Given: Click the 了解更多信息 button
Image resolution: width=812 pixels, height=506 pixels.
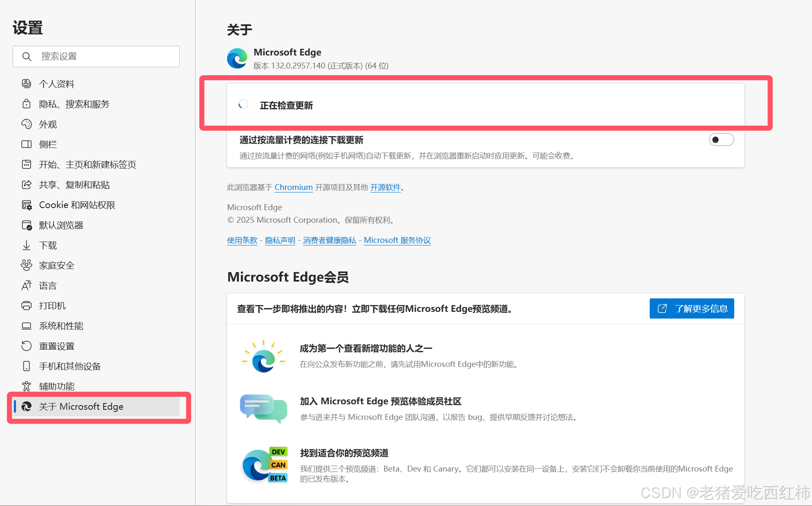Looking at the screenshot, I should coord(692,308).
